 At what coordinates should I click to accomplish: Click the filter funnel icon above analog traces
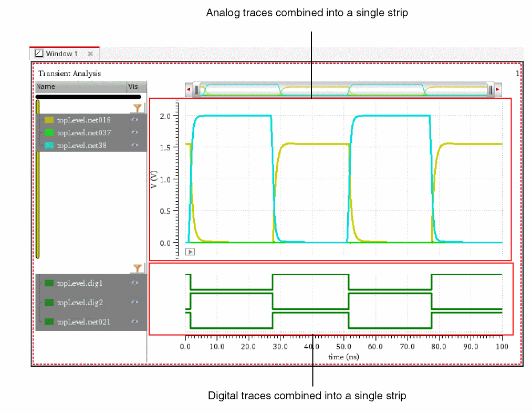(x=137, y=108)
